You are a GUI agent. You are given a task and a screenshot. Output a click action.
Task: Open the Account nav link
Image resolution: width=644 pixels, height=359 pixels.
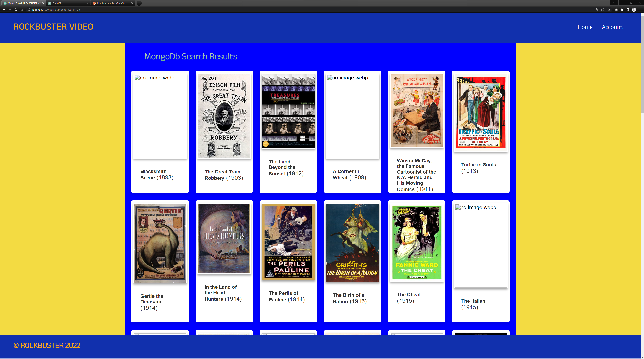(612, 27)
